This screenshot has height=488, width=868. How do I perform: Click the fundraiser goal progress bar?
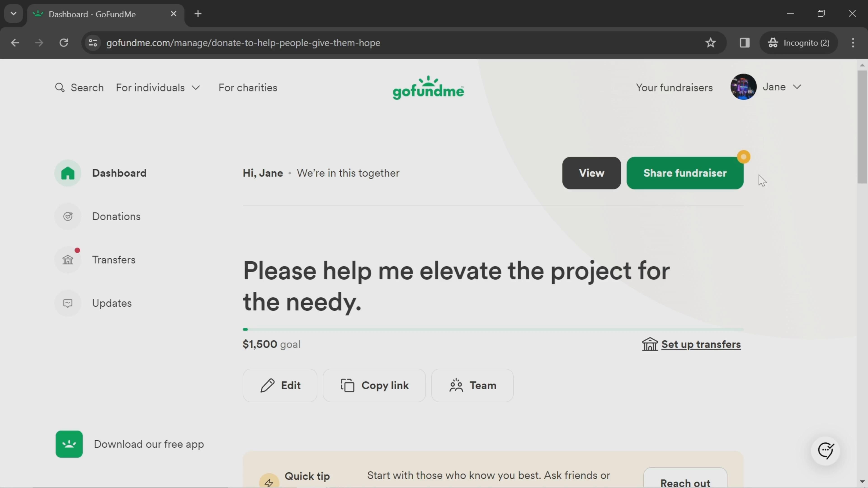493,329
